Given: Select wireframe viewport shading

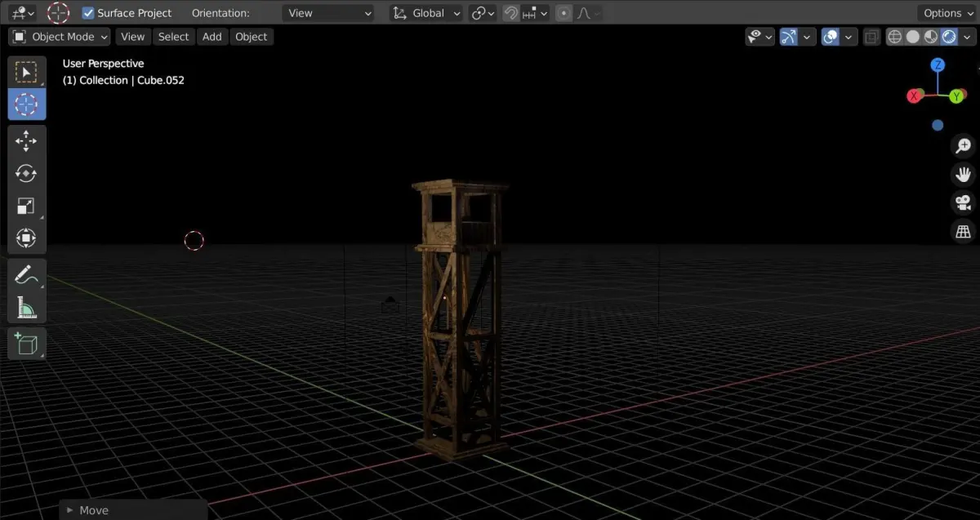Looking at the screenshot, I should click(x=895, y=37).
